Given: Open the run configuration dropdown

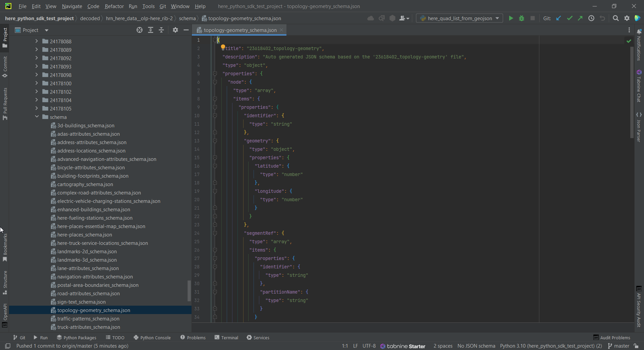Looking at the screenshot, I should pyautogui.click(x=459, y=18).
